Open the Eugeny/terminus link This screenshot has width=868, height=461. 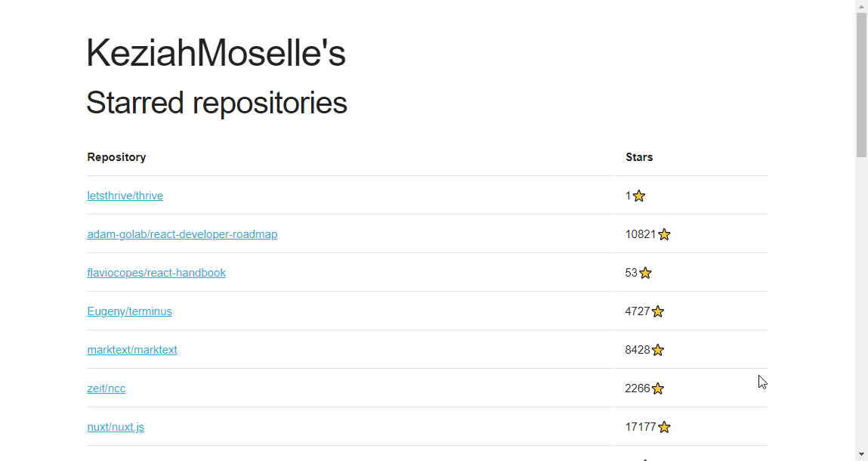129,311
